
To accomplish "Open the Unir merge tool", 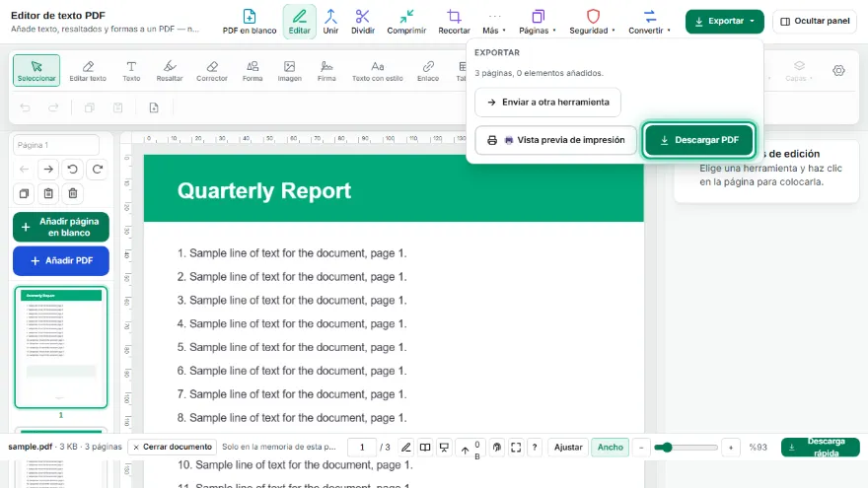I will click(x=330, y=22).
